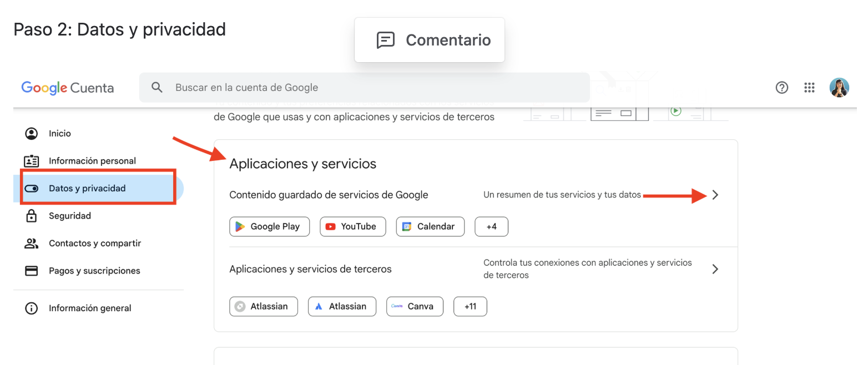Open Contactos y compartir
The width and height of the screenshot is (868, 365).
pyautogui.click(x=95, y=244)
